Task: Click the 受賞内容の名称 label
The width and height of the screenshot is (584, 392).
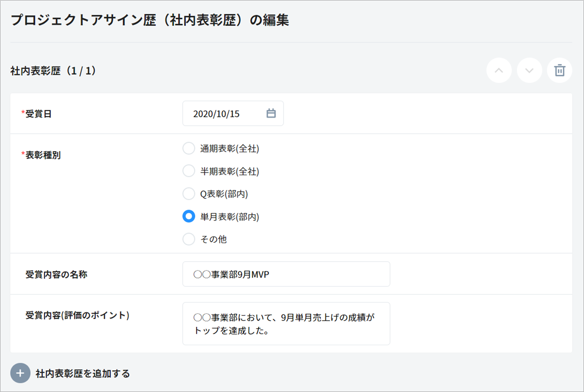Action: pyautogui.click(x=56, y=275)
